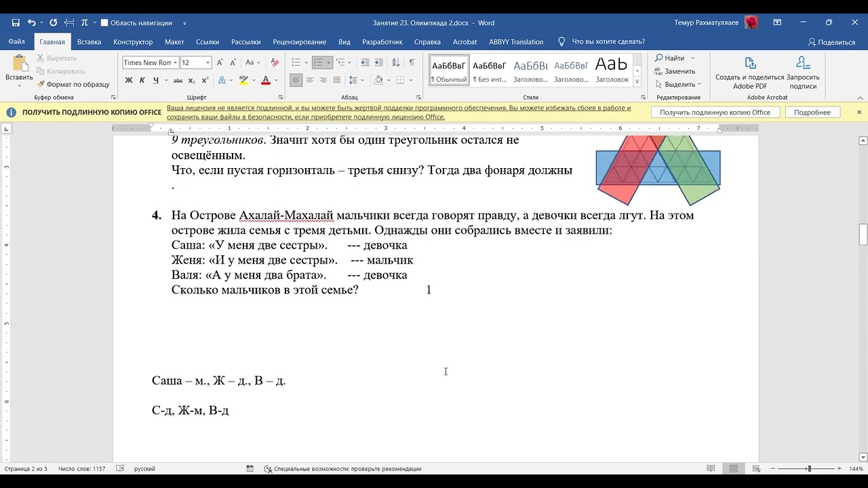Apply the large Заголовок title style
Screen dimensions: 868x488
(612, 70)
